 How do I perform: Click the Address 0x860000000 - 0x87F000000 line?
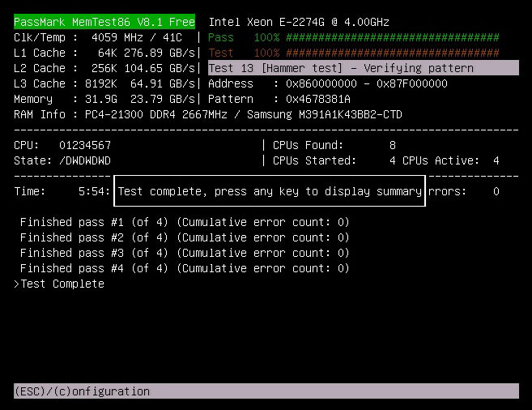point(328,83)
